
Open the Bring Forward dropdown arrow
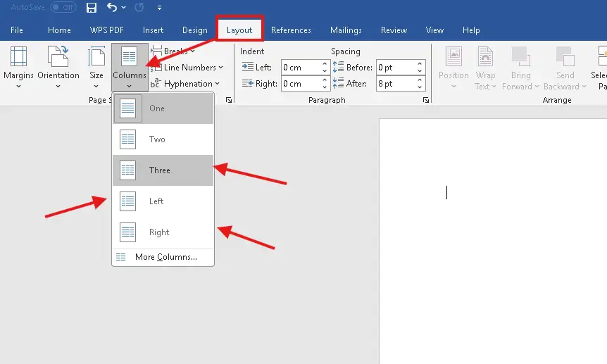coord(537,87)
